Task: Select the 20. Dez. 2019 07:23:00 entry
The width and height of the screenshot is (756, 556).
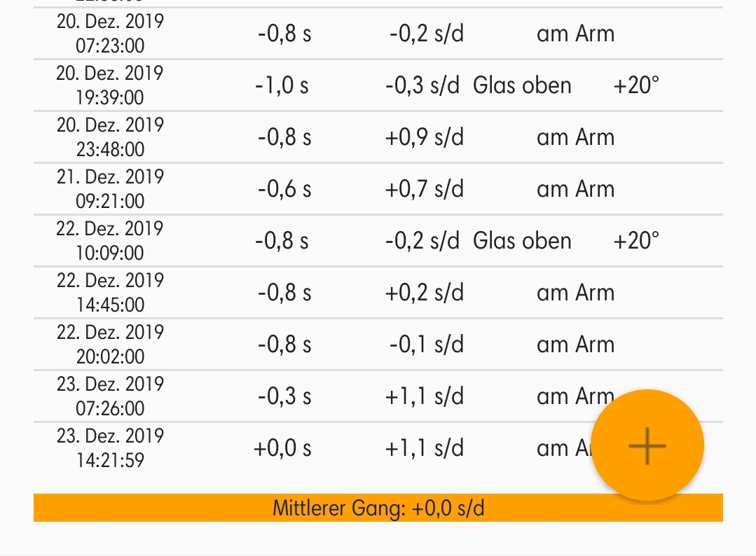Action: 109,34
